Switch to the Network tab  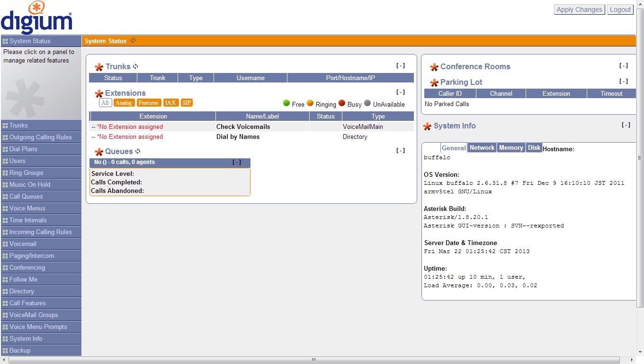click(x=482, y=148)
